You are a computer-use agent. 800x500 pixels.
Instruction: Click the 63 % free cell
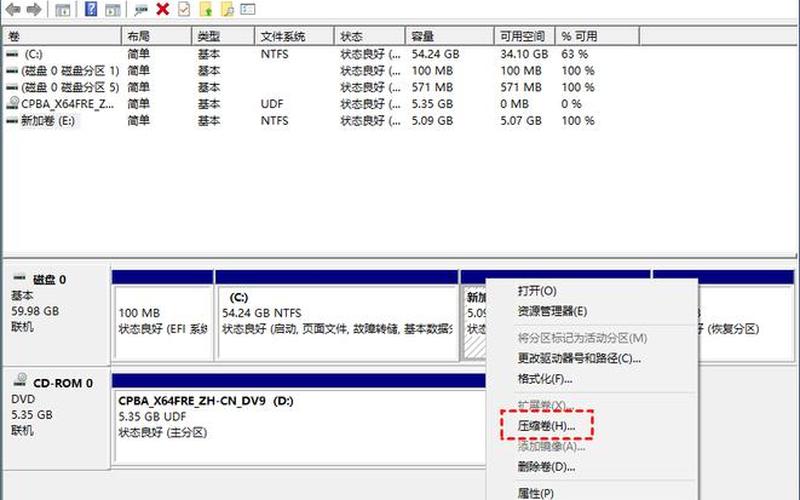point(574,54)
